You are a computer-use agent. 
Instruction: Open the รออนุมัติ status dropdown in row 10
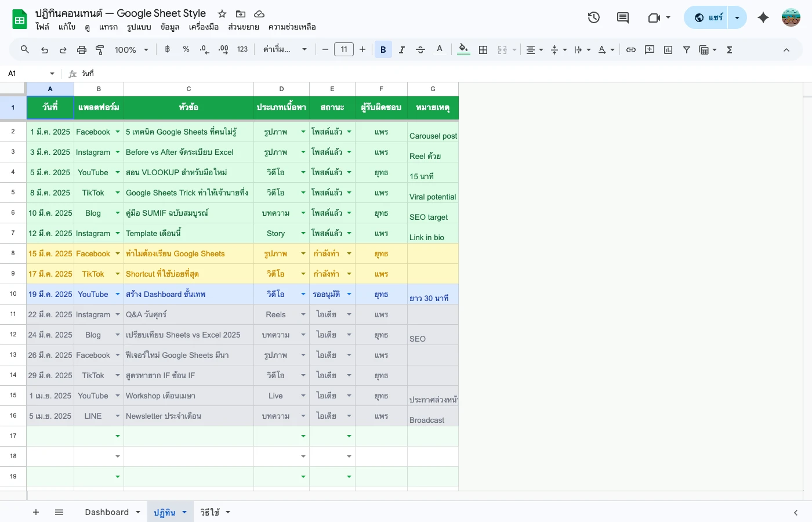pos(349,294)
